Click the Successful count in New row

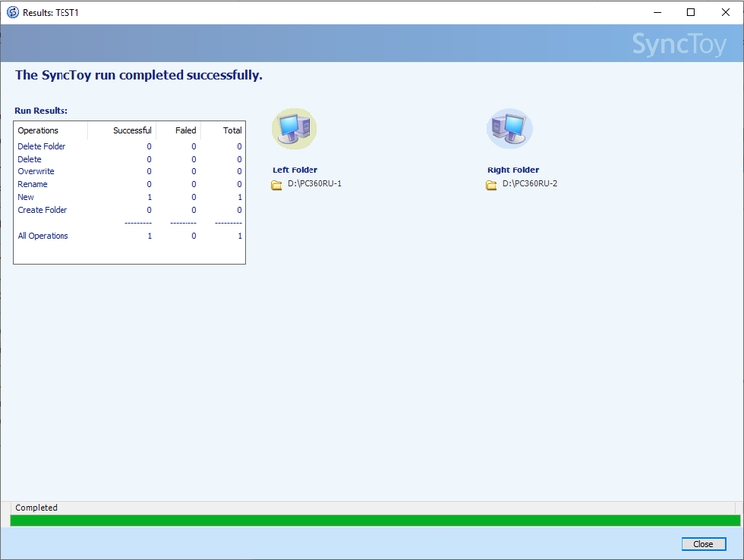tap(149, 197)
